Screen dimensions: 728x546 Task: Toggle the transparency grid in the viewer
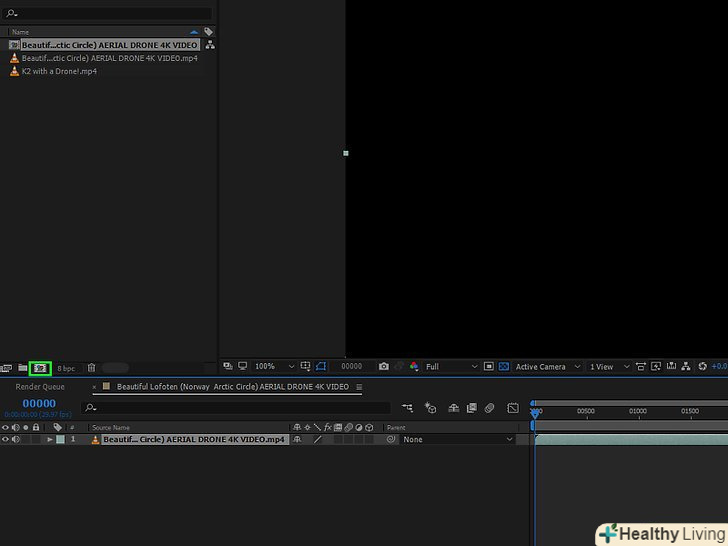[x=504, y=367]
